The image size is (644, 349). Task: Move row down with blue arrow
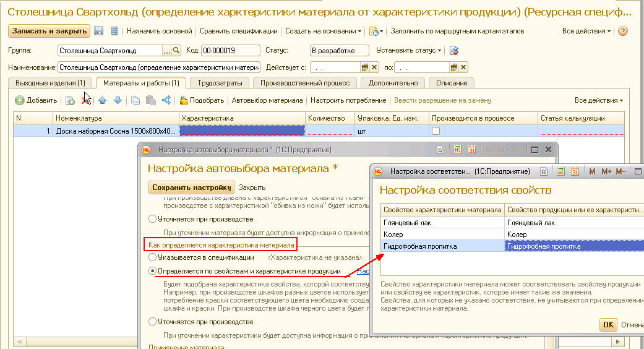pyautogui.click(x=118, y=100)
